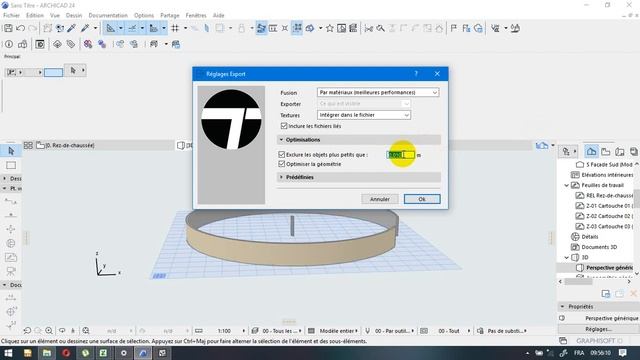
Task: Click the previous view rotate icon
Action: (27, 331)
